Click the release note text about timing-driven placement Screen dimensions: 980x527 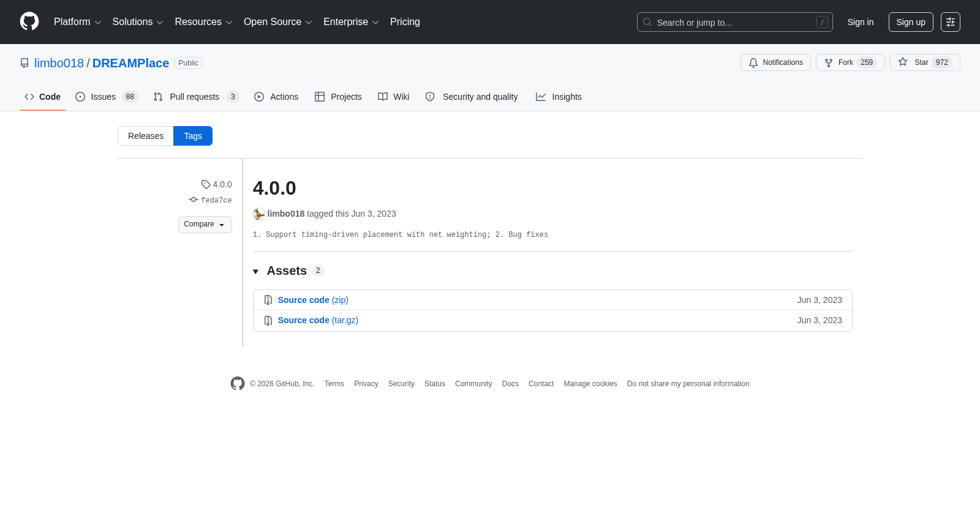(401, 234)
